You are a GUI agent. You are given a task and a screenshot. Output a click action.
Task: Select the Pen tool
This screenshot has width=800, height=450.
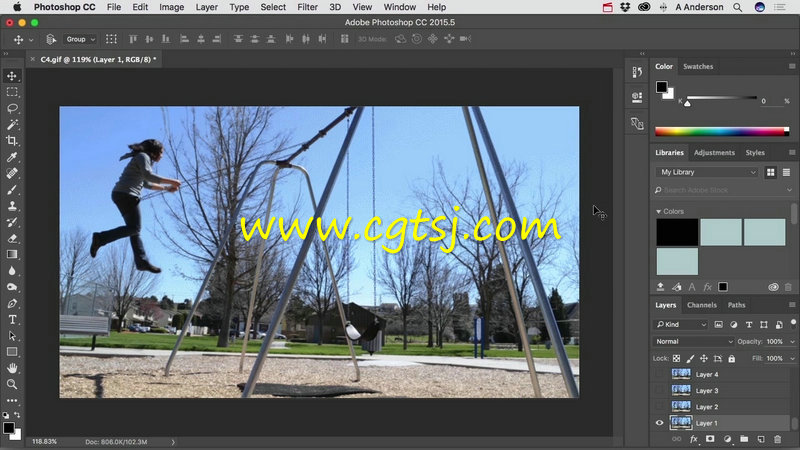coord(12,304)
